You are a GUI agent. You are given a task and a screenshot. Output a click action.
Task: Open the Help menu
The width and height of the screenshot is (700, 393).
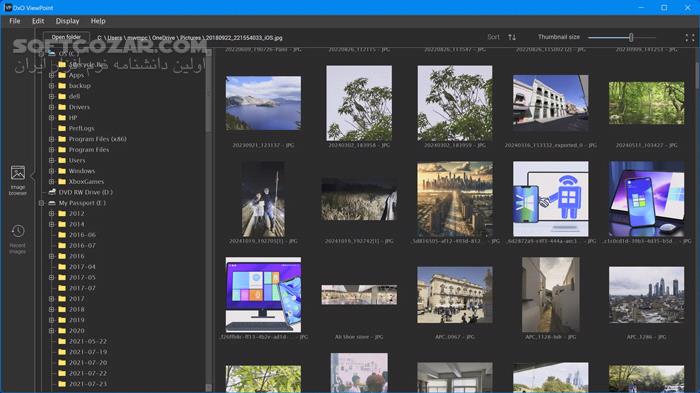coord(98,21)
